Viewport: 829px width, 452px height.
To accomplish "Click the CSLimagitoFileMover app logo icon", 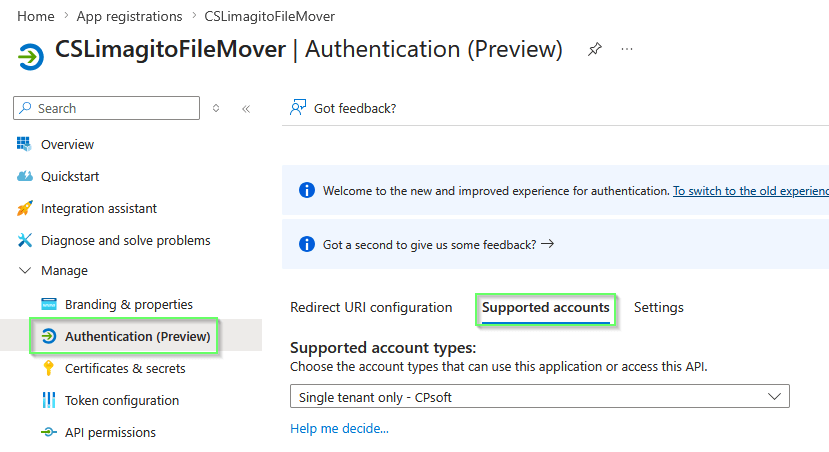I will click(31, 57).
